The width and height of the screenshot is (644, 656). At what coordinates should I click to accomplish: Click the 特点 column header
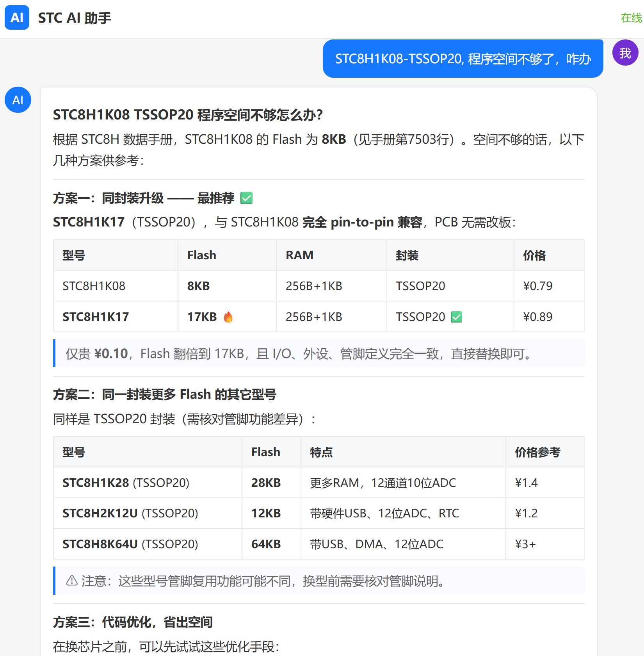tap(403, 452)
